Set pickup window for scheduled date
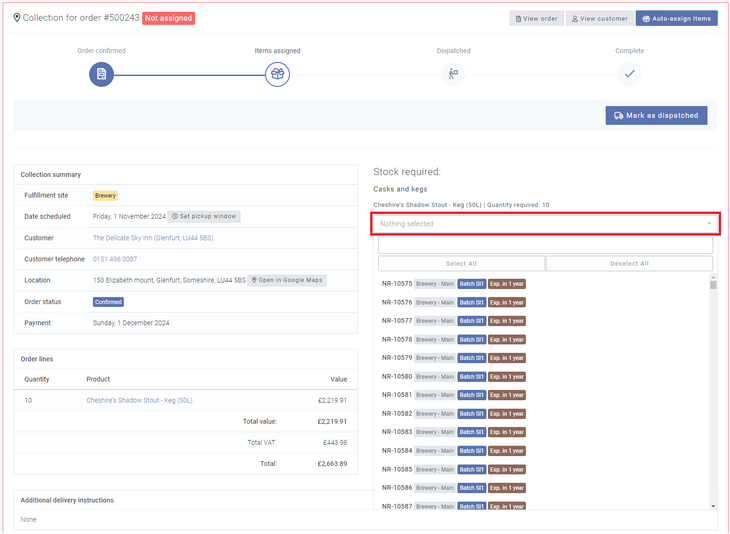This screenshot has width=730, height=534. point(204,216)
